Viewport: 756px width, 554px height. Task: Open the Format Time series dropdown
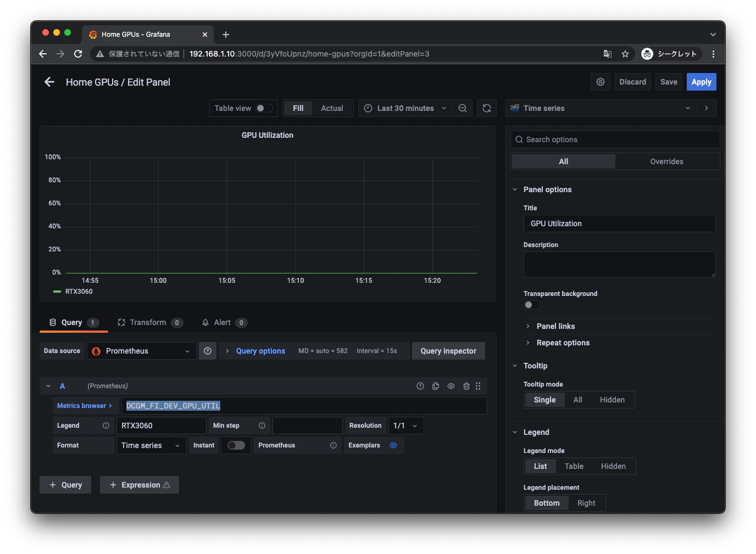click(151, 445)
